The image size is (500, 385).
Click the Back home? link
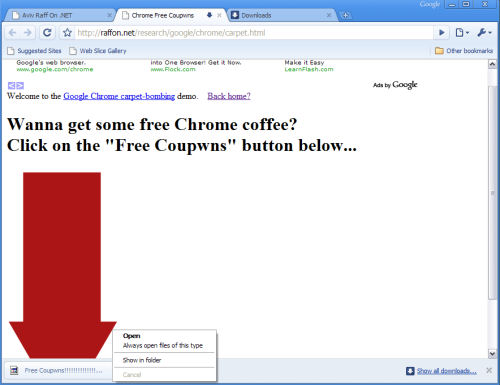tap(229, 96)
